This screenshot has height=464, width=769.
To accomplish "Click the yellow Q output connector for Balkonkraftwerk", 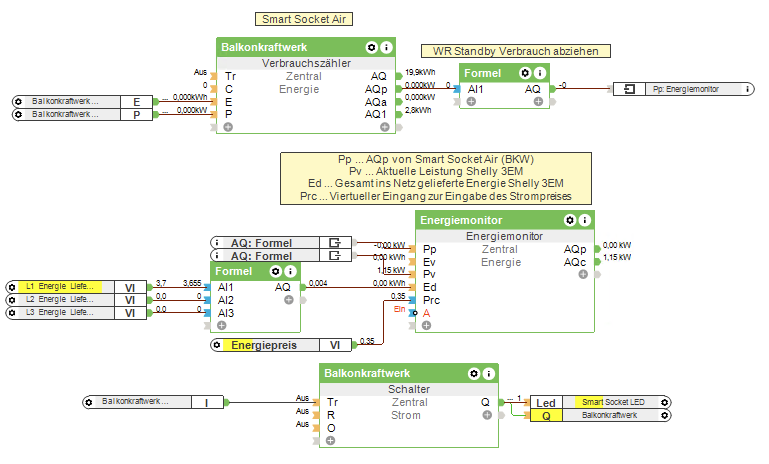I will click(x=546, y=415).
